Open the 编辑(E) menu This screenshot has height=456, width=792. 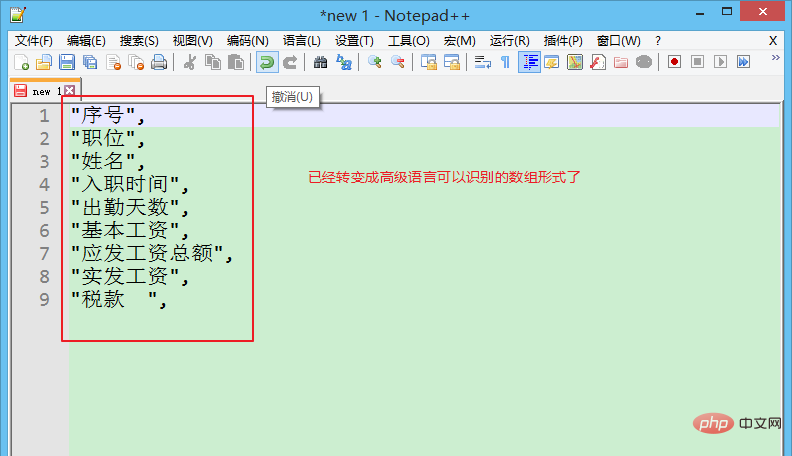point(86,41)
